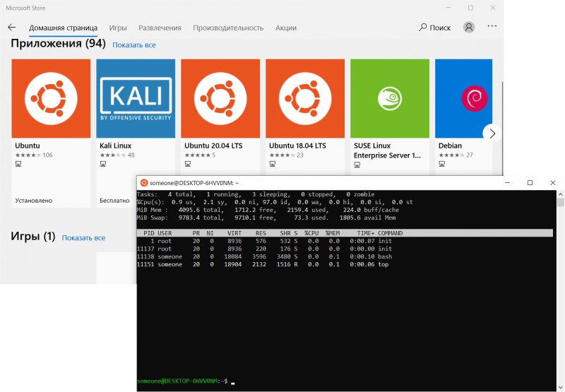Click the terminal window title text
This screenshot has width=565, height=392.
pos(194,183)
